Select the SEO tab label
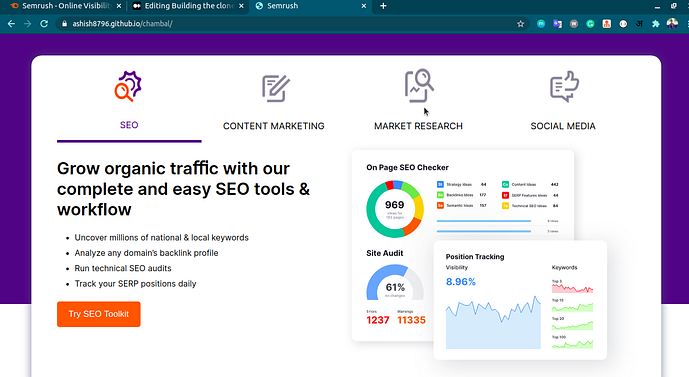689x377 pixels. [x=129, y=125]
